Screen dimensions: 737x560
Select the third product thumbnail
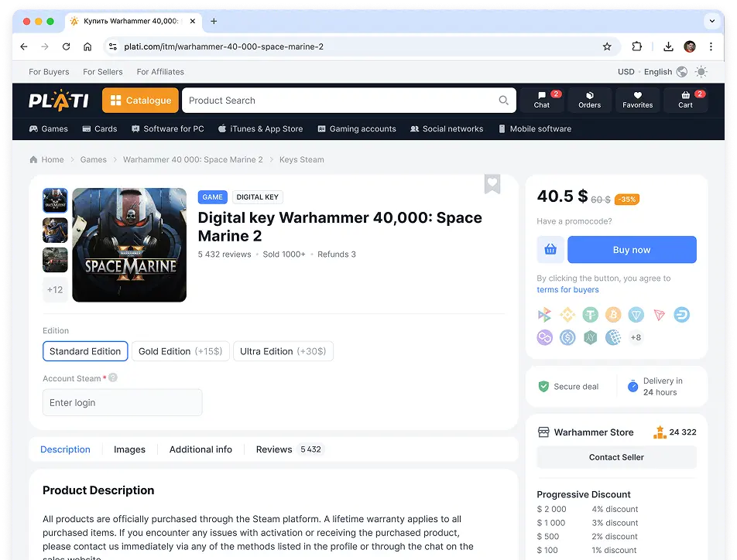tap(55, 260)
